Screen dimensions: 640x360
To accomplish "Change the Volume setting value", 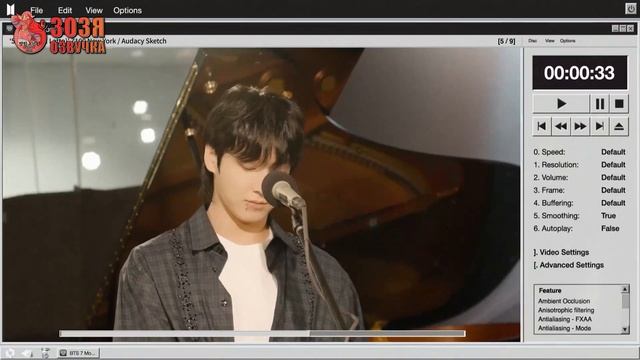I will point(613,177).
